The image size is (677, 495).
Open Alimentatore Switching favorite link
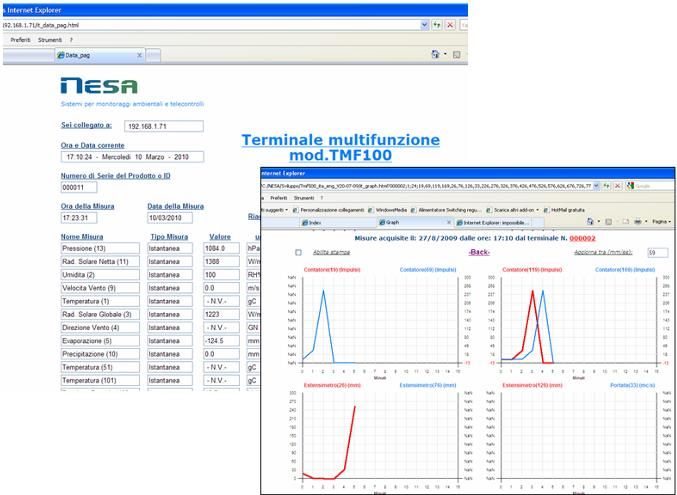pos(446,210)
